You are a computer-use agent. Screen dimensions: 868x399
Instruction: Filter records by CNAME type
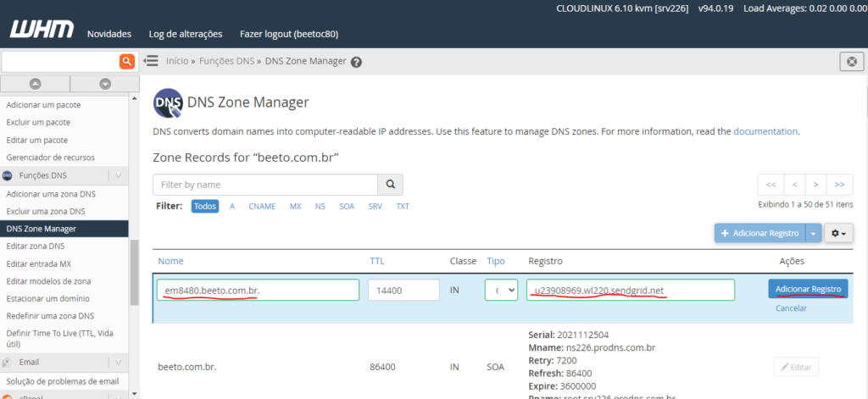(262, 207)
